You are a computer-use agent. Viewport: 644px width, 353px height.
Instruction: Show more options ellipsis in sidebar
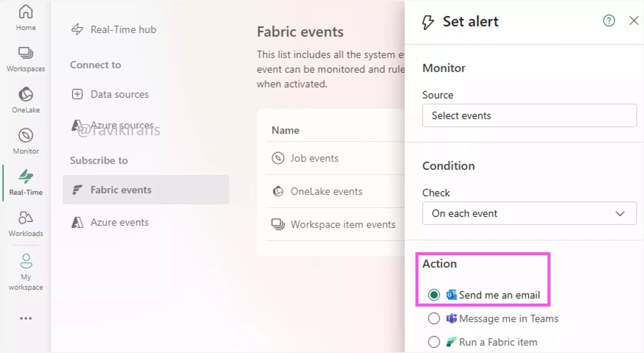(26, 318)
